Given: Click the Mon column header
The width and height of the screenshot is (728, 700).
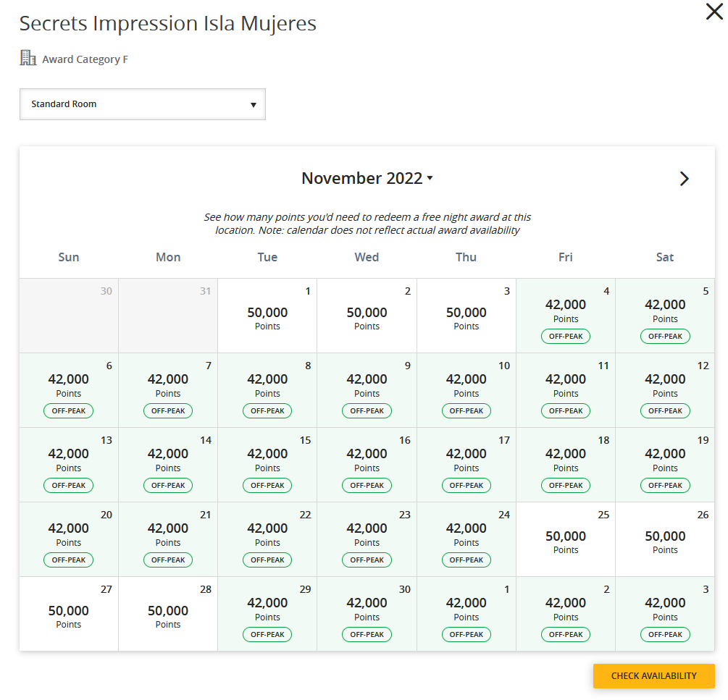Looking at the screenshot, I should coord(168,257).
